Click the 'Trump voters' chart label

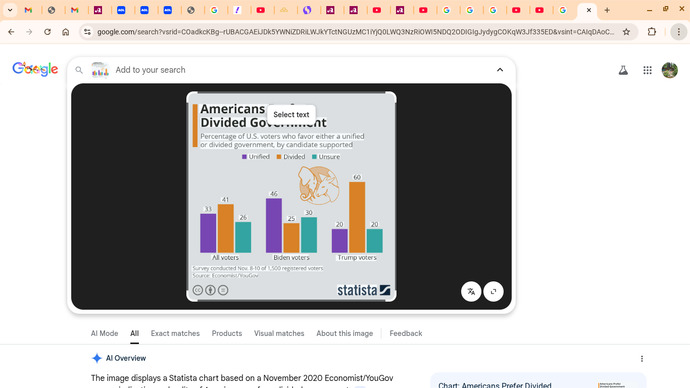pyautogui.click(x=357, y=257)
